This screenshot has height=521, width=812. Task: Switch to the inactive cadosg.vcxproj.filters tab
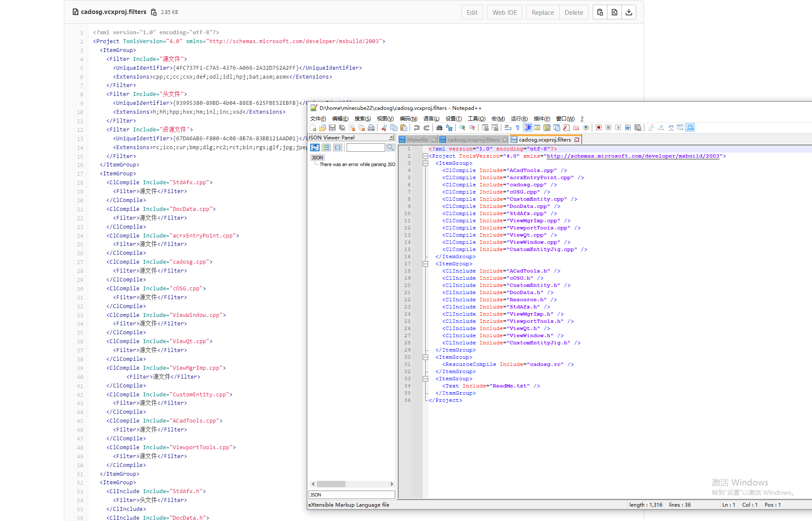pos(473,140)
